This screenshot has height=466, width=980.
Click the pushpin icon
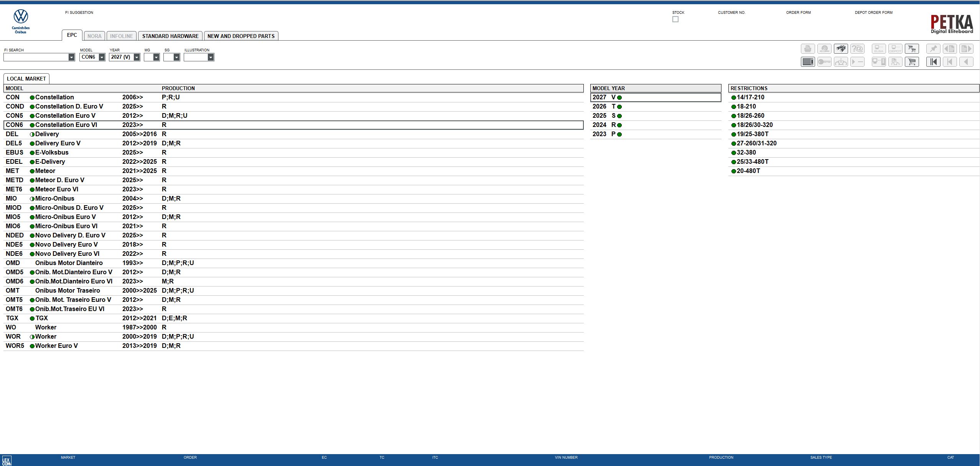[x=933, y=49]
